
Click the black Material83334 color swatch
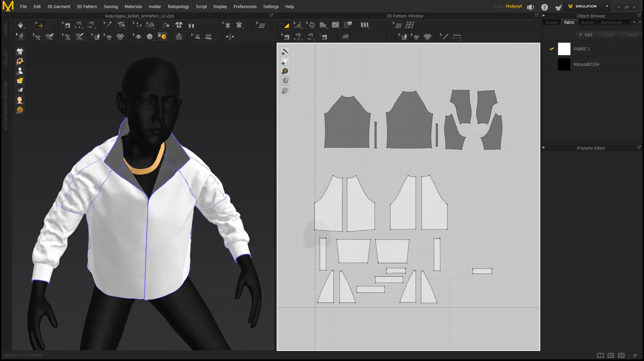click(x=564, y=64)
